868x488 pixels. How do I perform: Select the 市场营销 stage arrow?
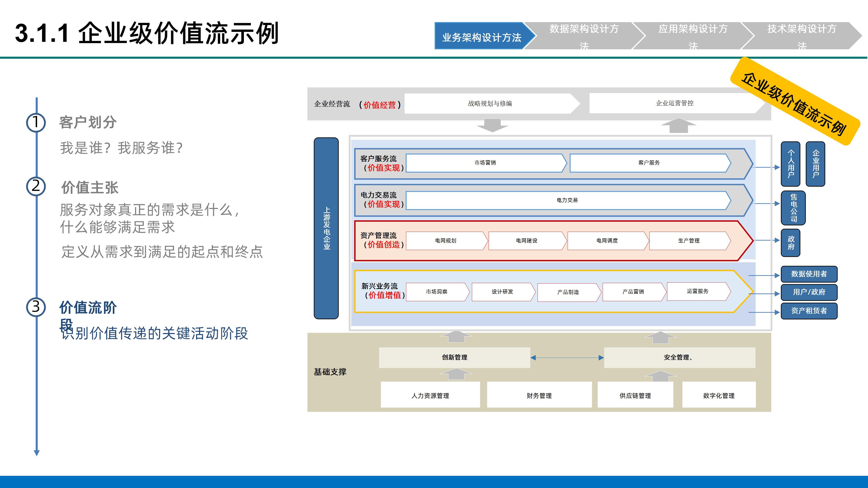pyautogui.click(x=486, y=163)
